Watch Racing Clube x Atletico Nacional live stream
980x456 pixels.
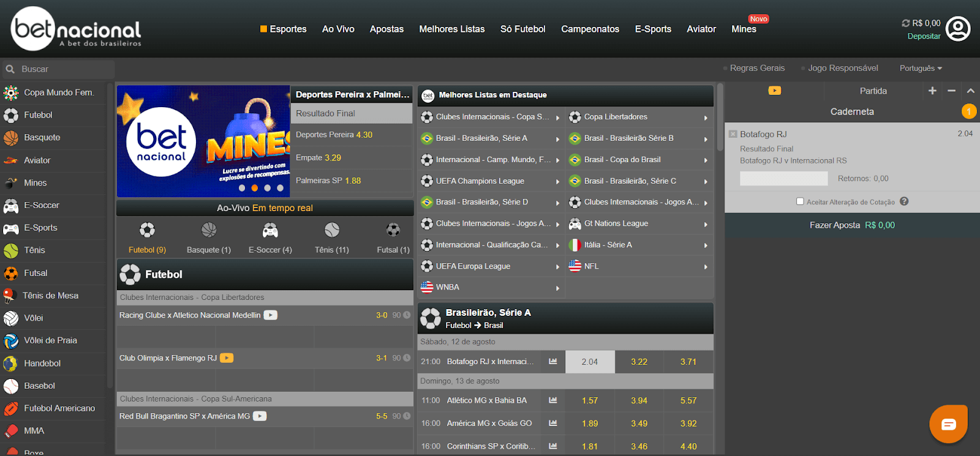[271, 315]
